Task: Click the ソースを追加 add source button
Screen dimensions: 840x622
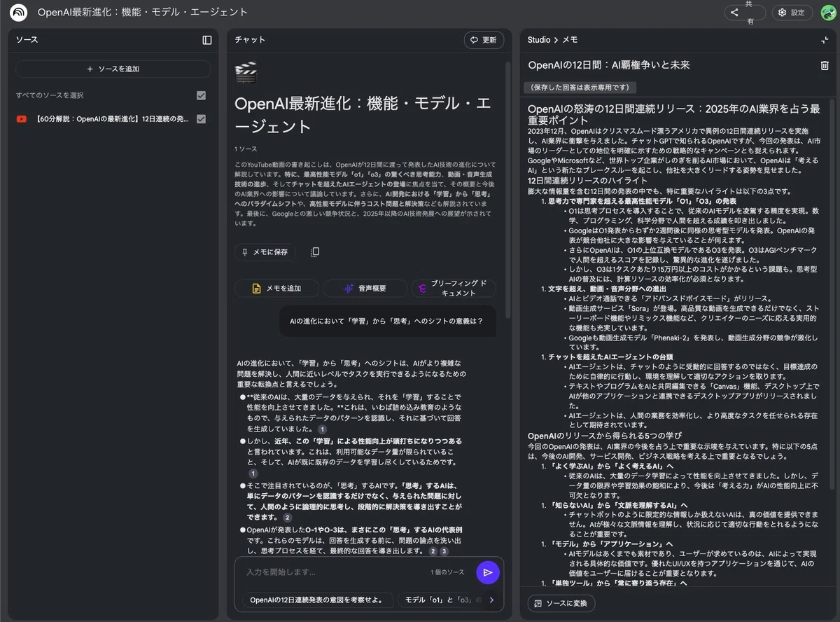Action: click(x=113, y=69)
